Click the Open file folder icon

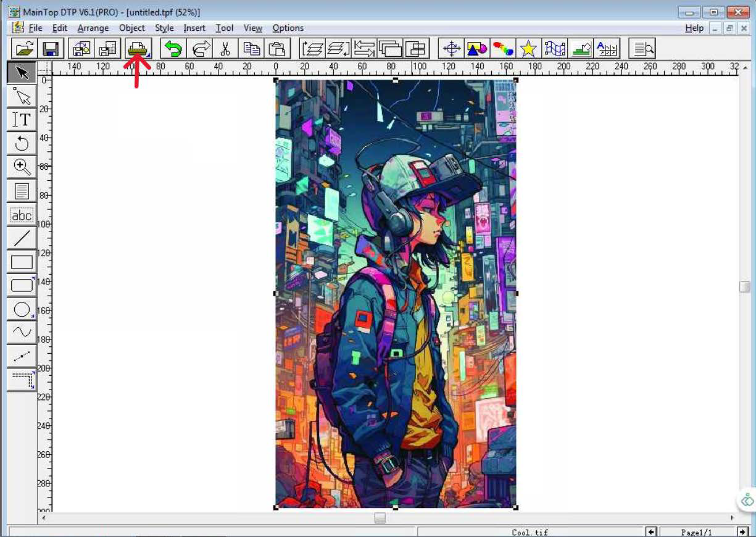coord(25,48)
